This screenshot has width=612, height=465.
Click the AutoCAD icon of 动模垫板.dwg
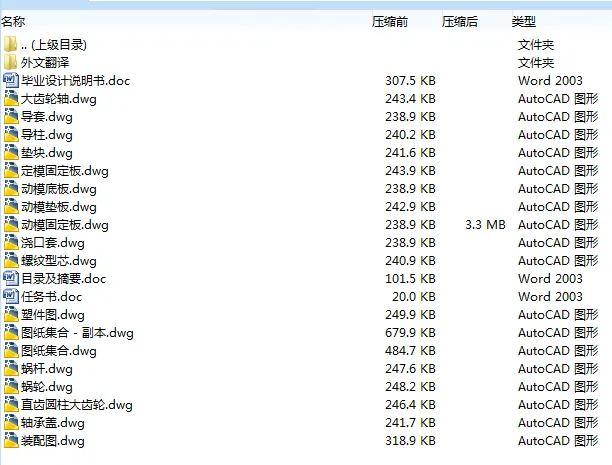[11, 206]
